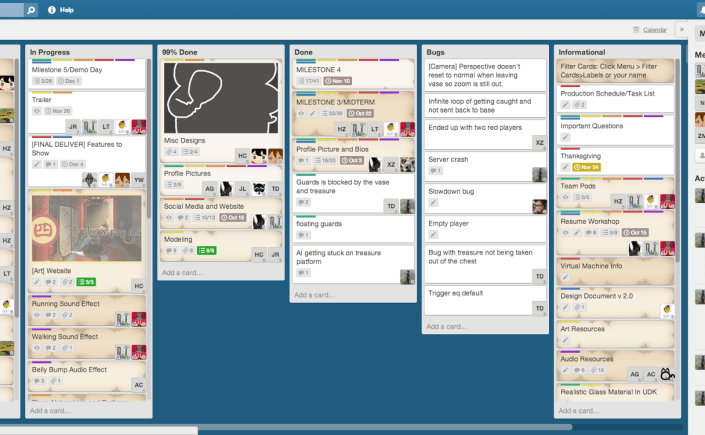Click the HC member avatar on Misc Designs
Viewport: 705px width, 435px height.
pyautogui.click(x=242, y=154)
